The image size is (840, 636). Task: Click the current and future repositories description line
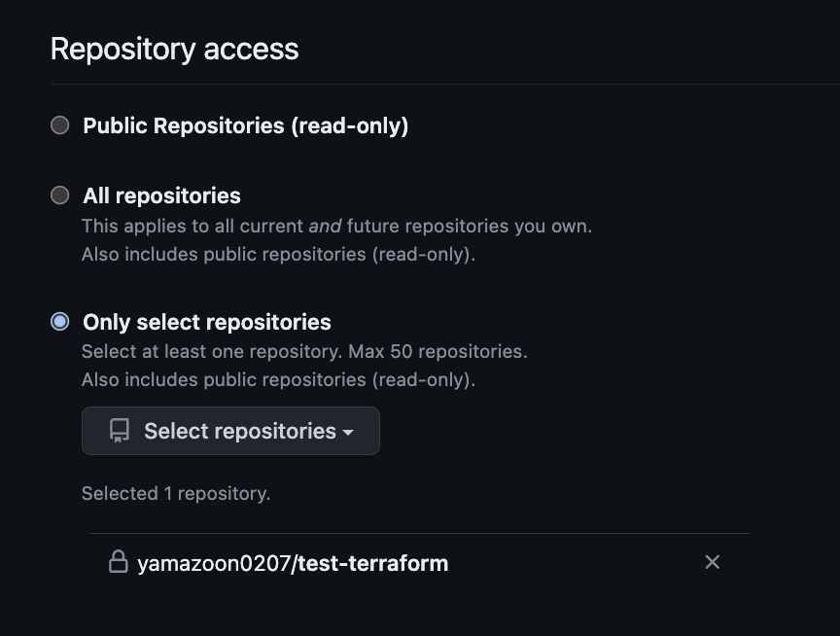pyautogui.click(x=337, y=227)
